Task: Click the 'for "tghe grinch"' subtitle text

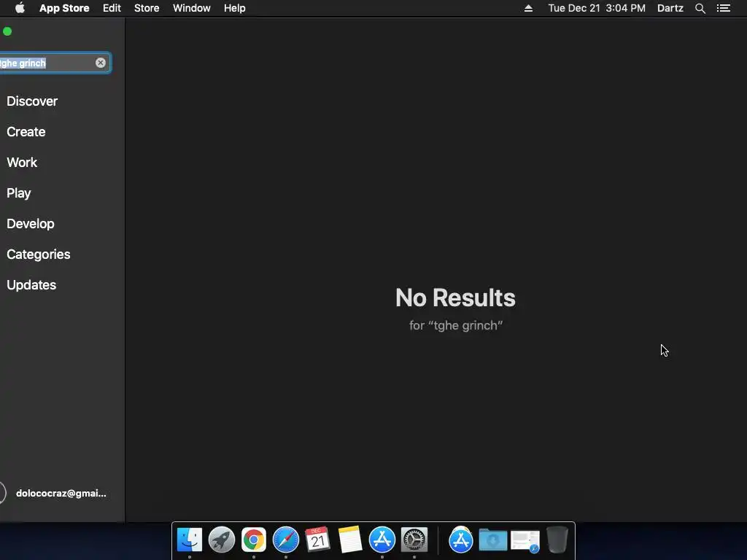Action: (456, 325)
